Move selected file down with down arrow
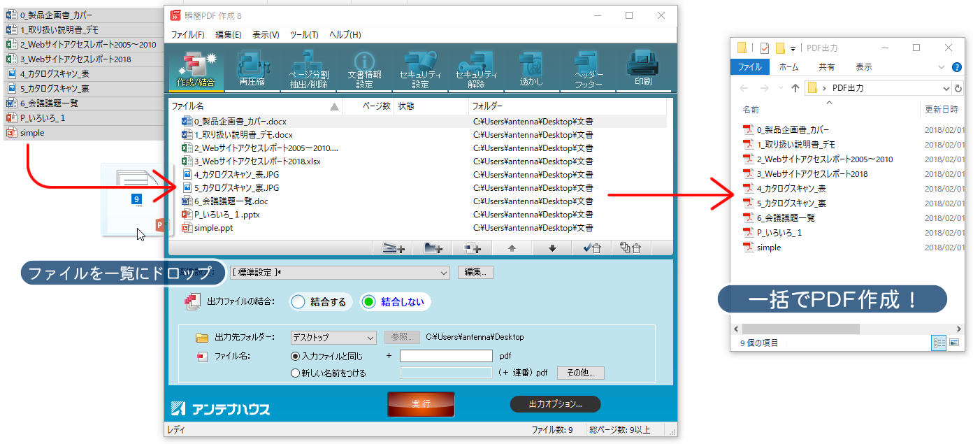 (x=552, y=248)
